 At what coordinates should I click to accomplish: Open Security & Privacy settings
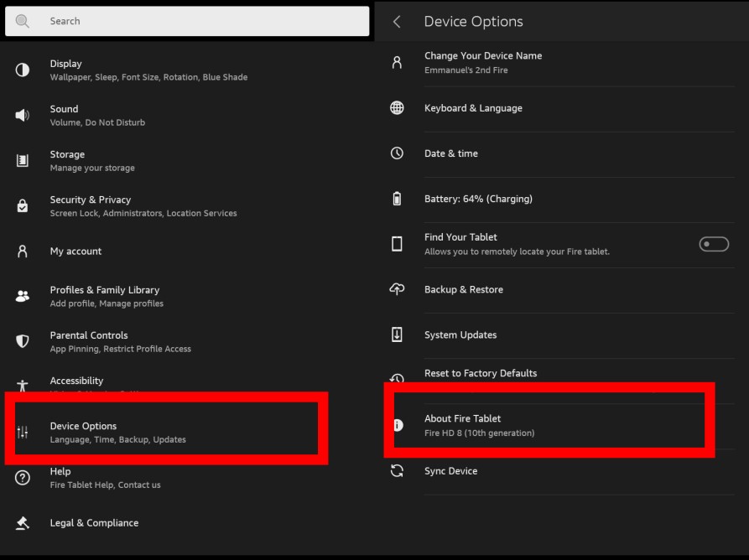pyautogui.click(x=187, y=205)
